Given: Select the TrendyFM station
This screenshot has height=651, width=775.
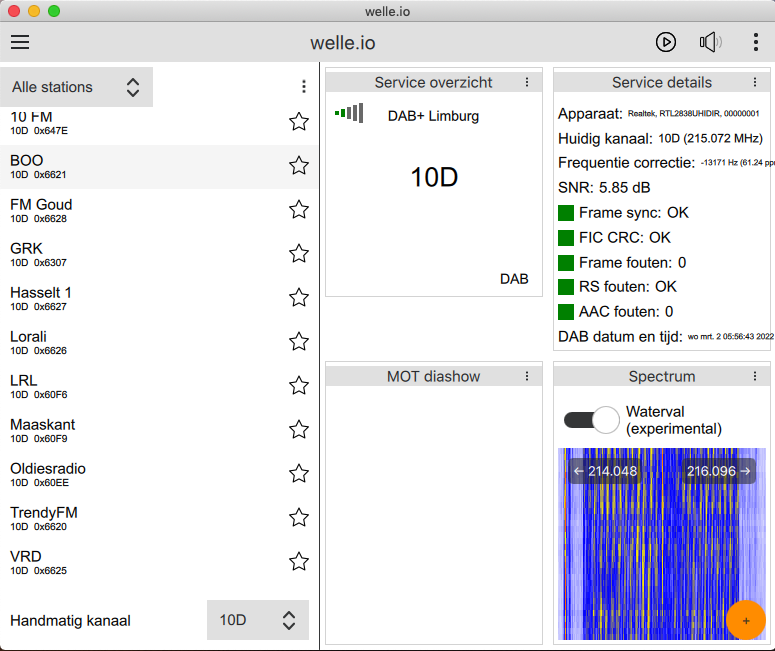Looking at the screenshot, I should pos(159,519).
